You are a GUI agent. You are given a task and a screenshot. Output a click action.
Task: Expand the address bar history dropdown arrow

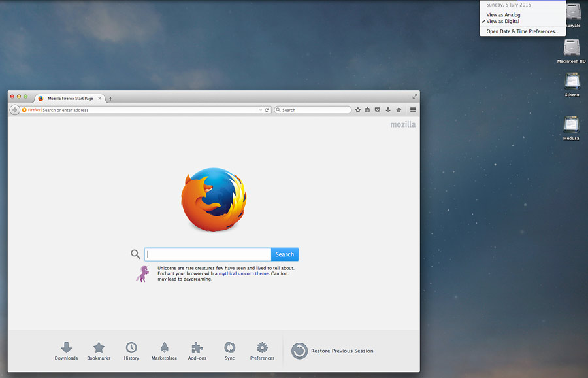click(261, 110)
